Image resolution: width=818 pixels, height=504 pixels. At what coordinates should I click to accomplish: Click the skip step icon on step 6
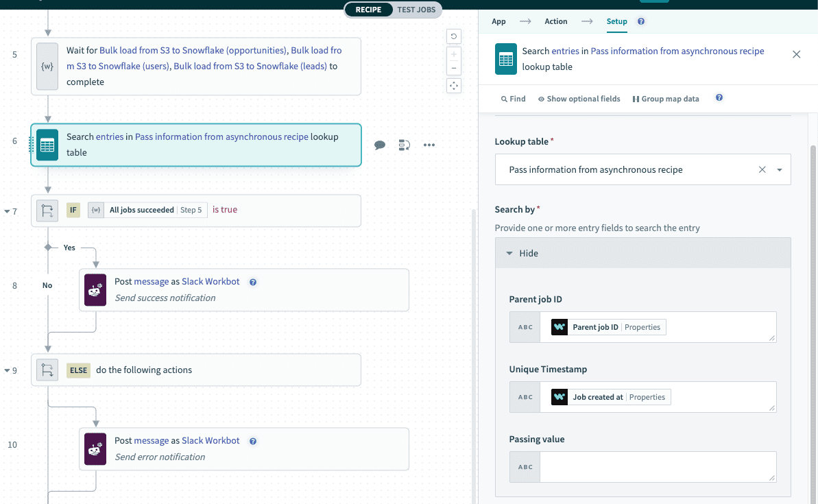[x=405, y=145]
